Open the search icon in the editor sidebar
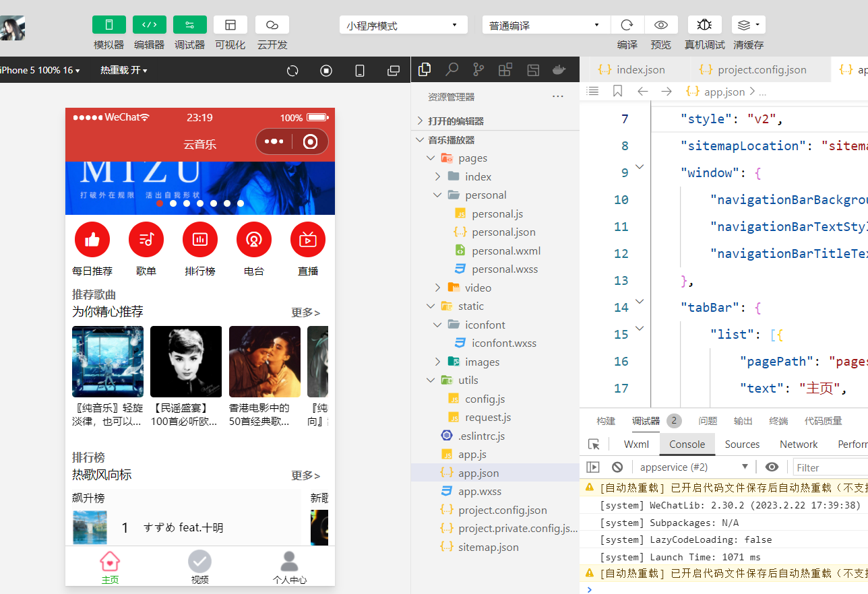The image size is (868, 594). pos(452,69)
